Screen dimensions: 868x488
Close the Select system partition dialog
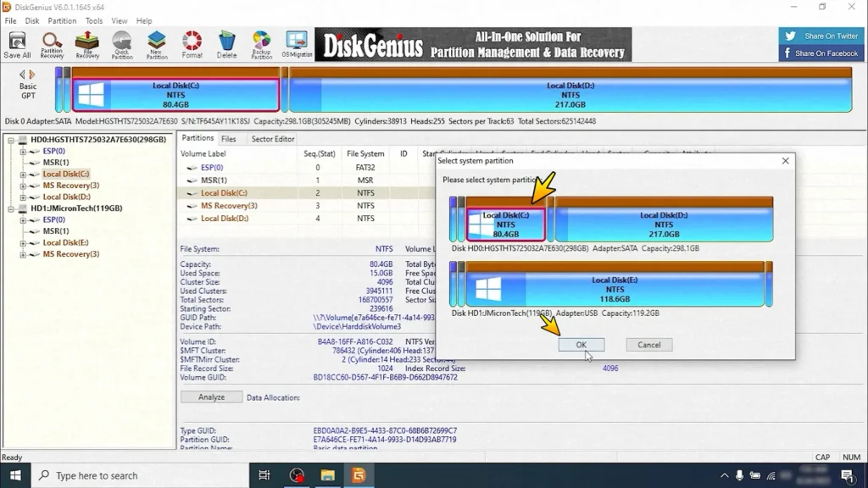(785, 160)
